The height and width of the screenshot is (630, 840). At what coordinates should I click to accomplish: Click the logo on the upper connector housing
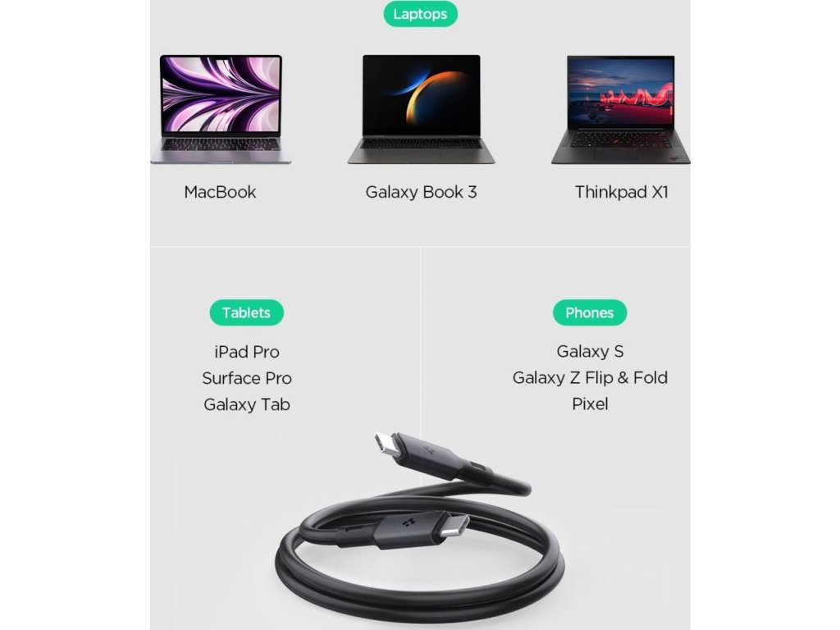(429, 450)
